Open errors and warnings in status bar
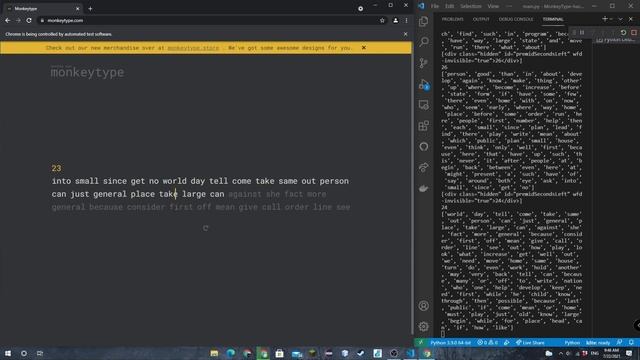Screen dimensions: 640x360 click(487, 343)
